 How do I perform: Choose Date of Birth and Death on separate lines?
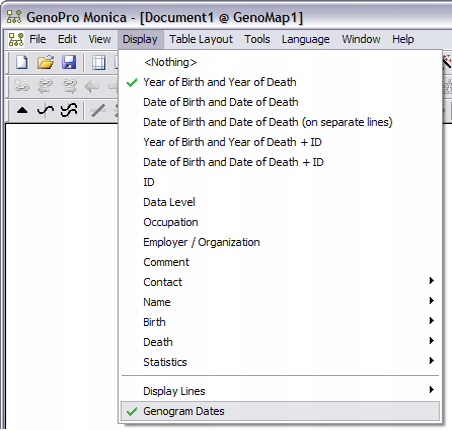coord(280,122)
